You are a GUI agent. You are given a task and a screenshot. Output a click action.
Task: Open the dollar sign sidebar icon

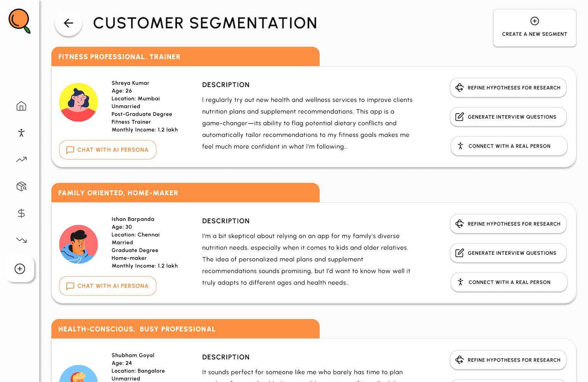click(21, 213)
